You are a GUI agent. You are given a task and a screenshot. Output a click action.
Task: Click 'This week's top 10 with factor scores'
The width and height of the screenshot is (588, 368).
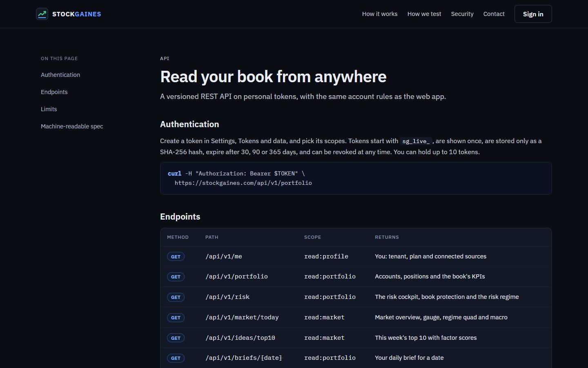coord(426,338)
